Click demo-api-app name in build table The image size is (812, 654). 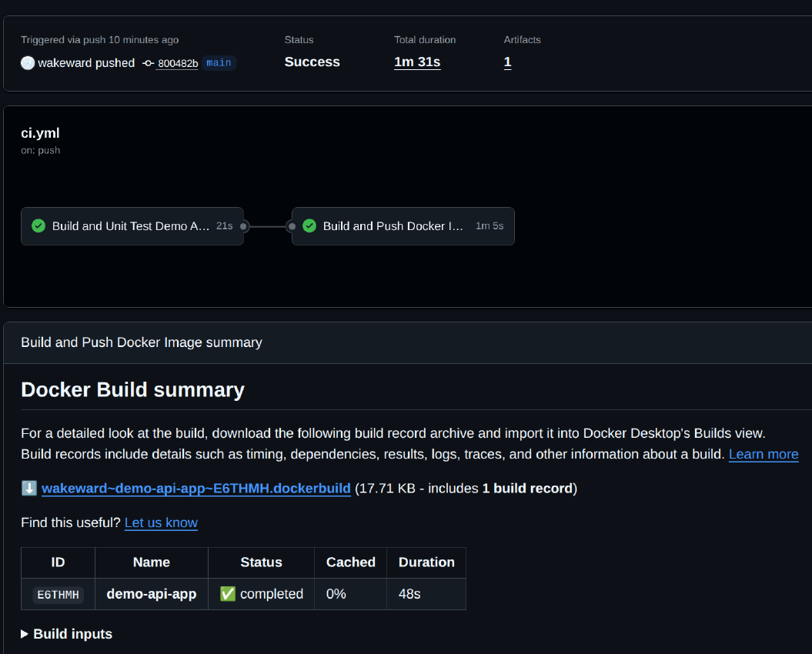coord(151,594)
